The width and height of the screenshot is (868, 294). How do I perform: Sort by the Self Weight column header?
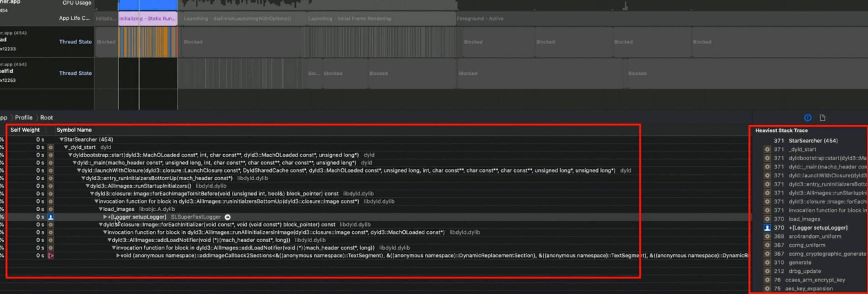(x=25, y=130)
